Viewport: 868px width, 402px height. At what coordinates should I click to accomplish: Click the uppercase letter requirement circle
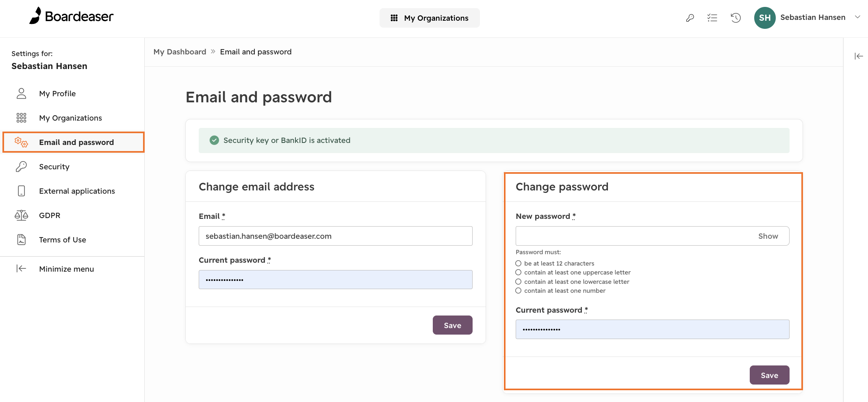click(x=519, y=272)
